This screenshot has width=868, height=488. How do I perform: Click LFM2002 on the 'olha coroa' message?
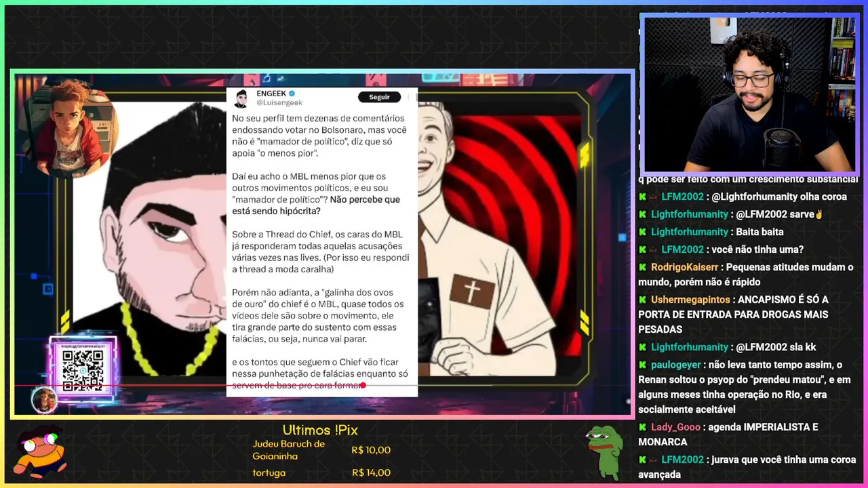coord(683,197)
